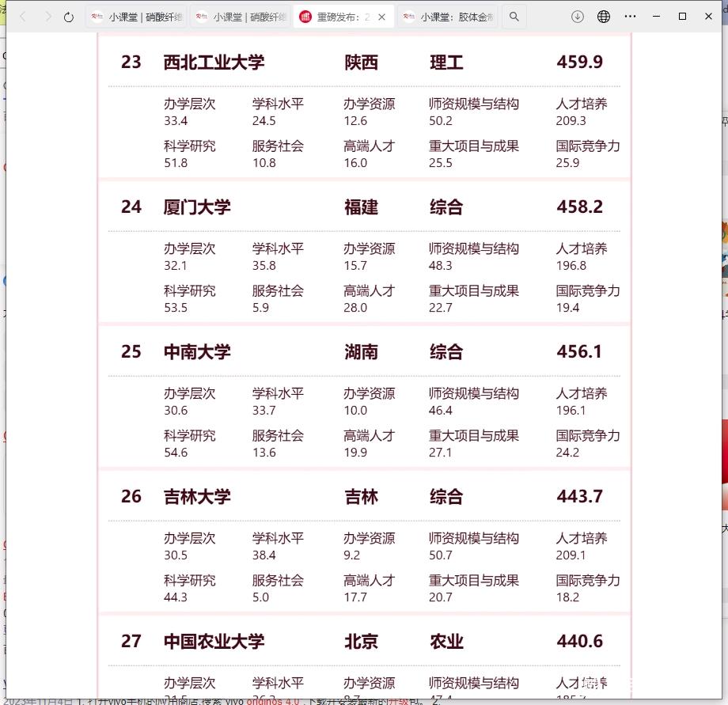The width and height of the screenshot is (728, 705).
Task: Click the browser back arrow
Action: point(23,17)
